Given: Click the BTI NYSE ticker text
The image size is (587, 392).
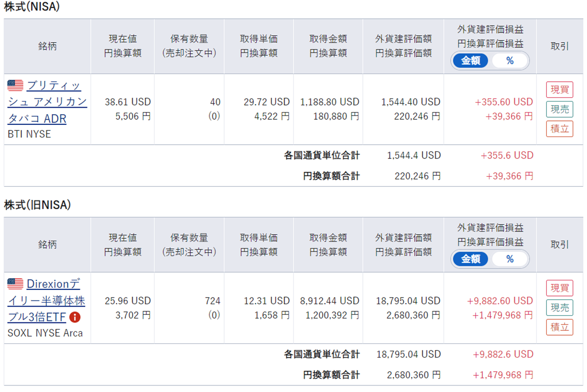Looking at the screenshot, I should click(29, 134).
